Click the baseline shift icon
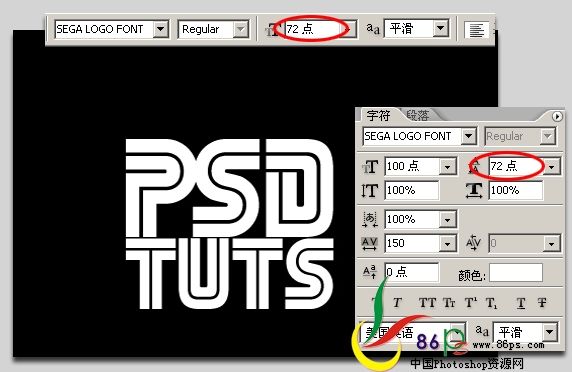Image resolution: width=572 pixels, height=372 pixels. pyautogui.click(x=370, y=272)
